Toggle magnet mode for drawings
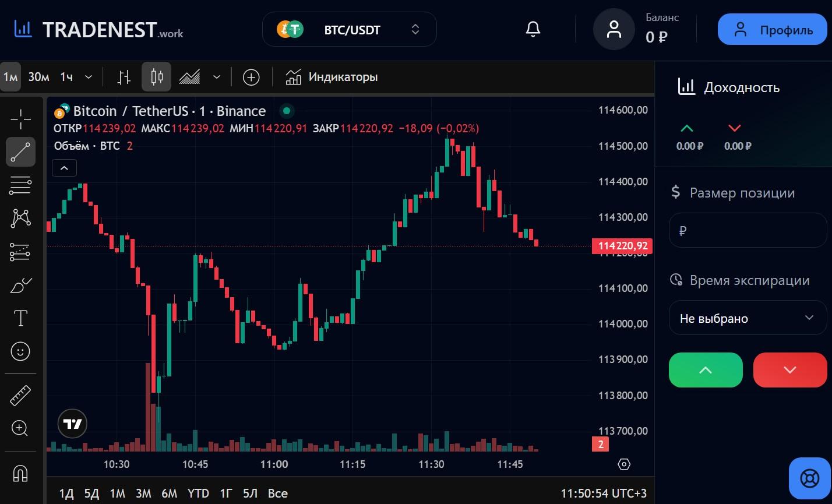 [x=20, y=473]
